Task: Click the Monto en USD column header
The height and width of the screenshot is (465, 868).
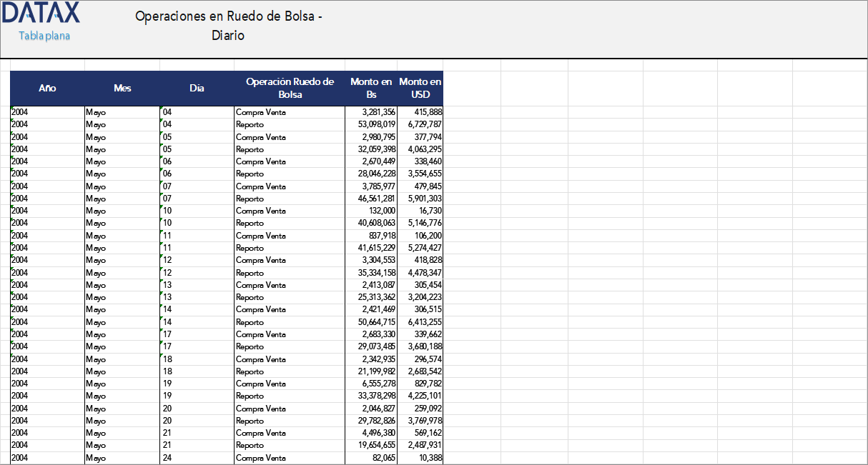Action: coord(420,87)
